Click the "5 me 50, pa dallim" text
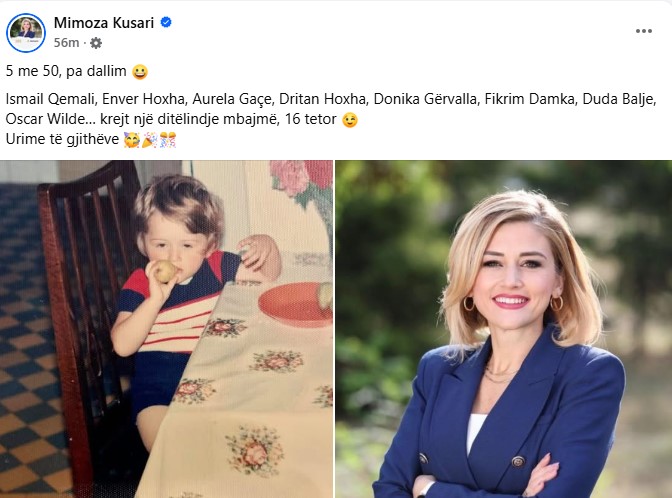Screen dimensions: 672x498 click(x=66, y=71)
